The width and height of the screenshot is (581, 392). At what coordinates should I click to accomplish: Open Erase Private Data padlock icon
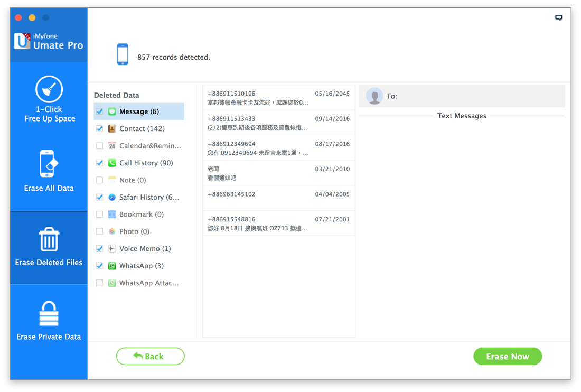point(49,313)
